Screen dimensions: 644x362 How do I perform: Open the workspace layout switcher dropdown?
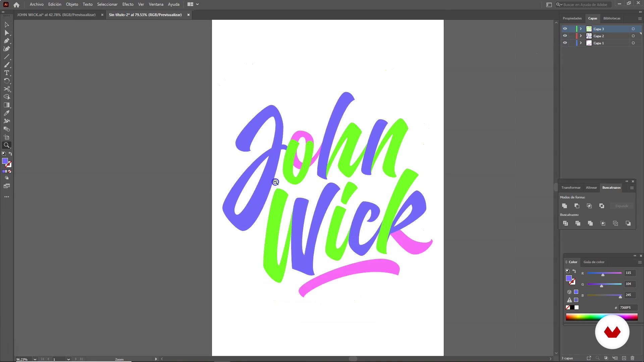click(x=193, y=4)
